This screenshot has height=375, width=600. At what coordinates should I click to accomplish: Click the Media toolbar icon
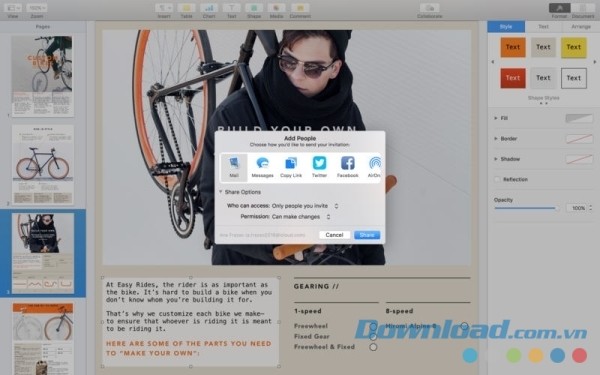277,8
